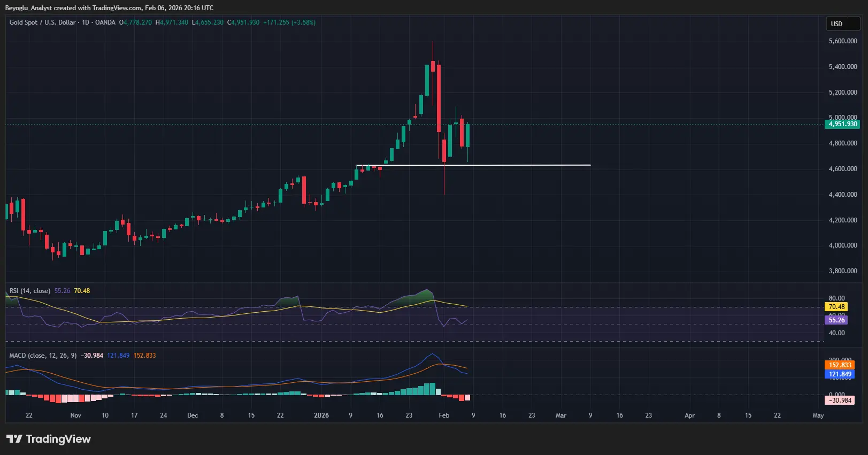Click the 4,600.000 price scale label
868x455 pixels.
[x=843, y=169]
